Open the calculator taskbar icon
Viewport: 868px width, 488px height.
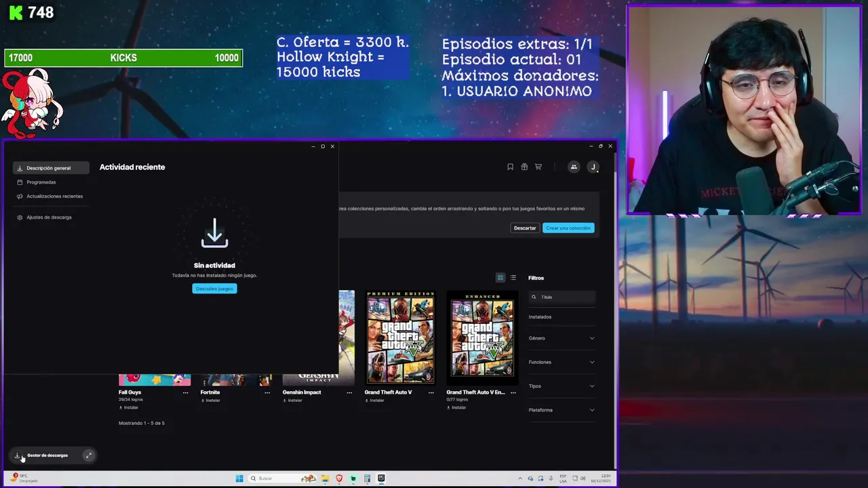(x=367, y=479)
